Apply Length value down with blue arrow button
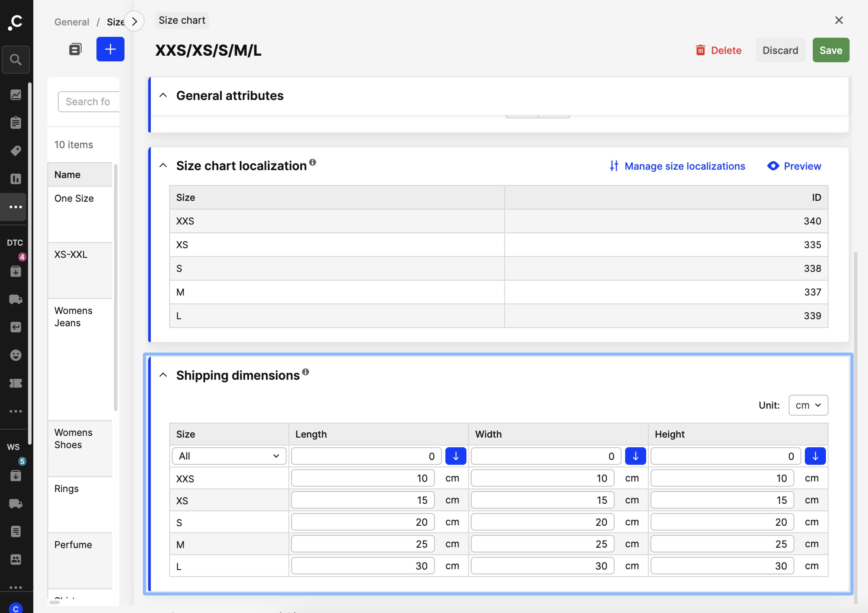The height and width of the screenshot is (613, 868). 455,456
